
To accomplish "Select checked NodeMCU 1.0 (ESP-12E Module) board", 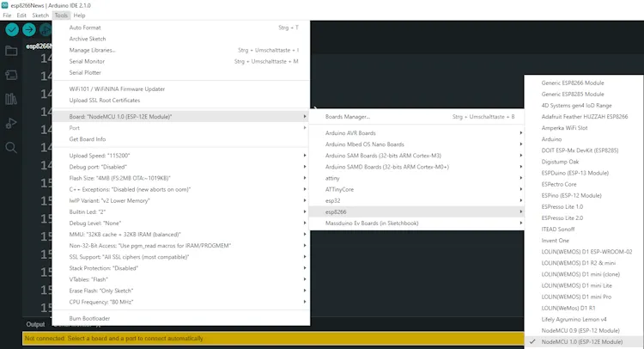I will pos(583,341).
